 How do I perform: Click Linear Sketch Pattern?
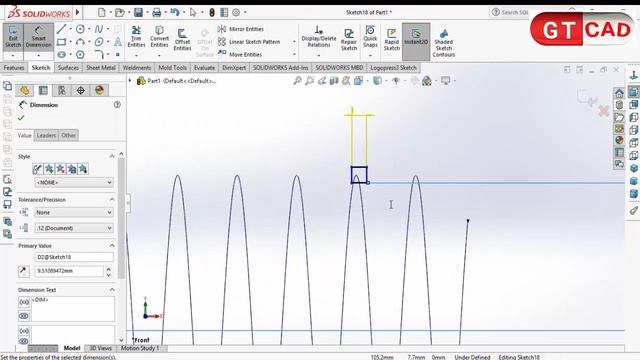[x=249, y=42]
